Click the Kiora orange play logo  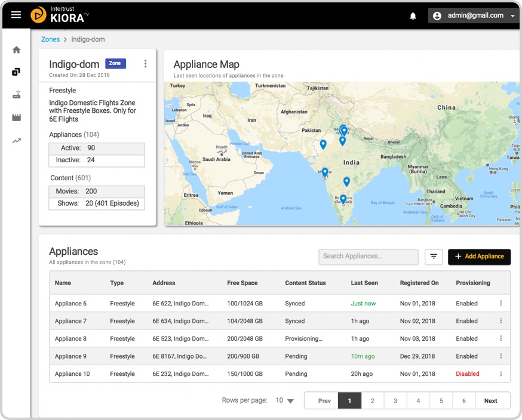38,15
